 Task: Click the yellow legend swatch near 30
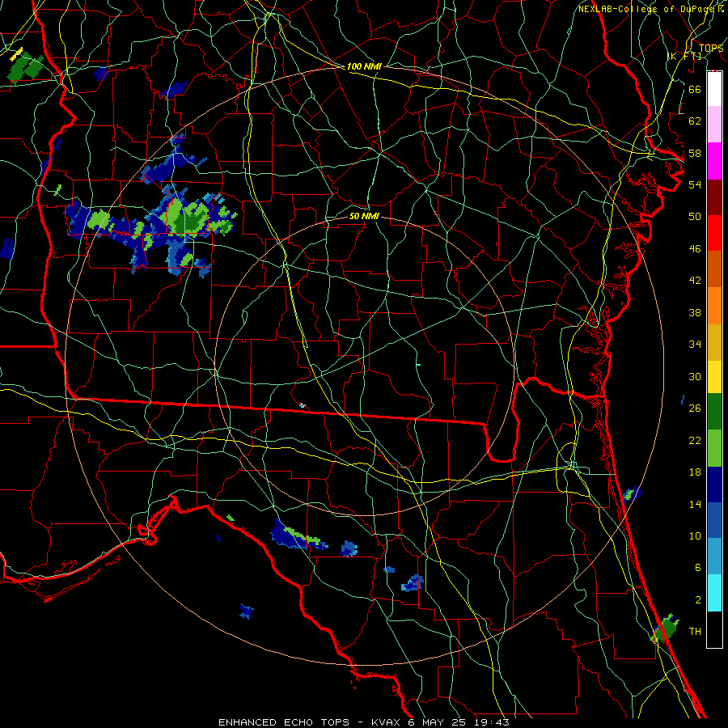click(x=714, y=376)
